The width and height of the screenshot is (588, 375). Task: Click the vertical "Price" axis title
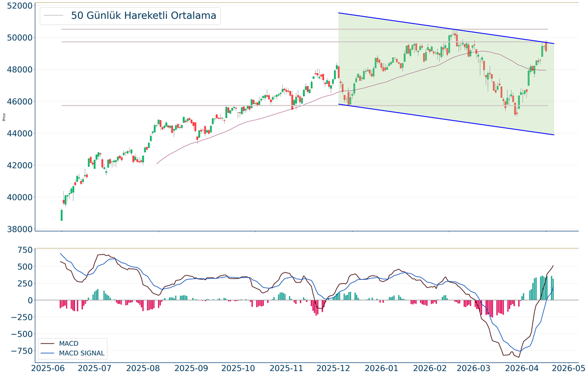[x=4, y=117]
